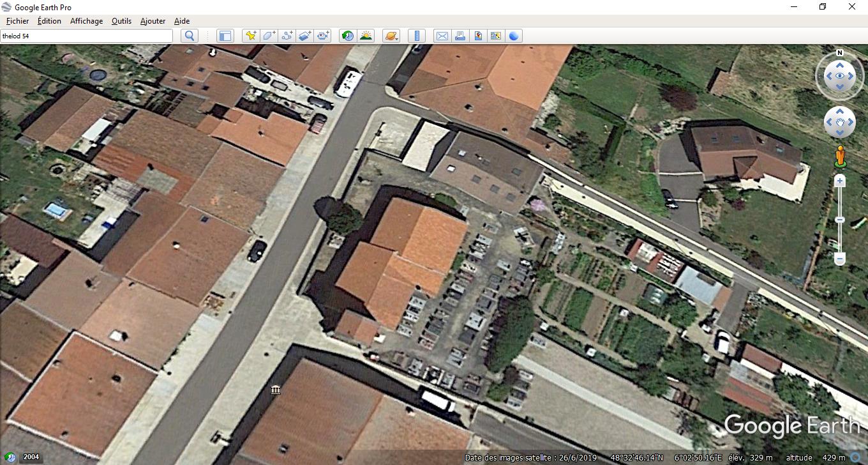Add a path using the toolbar icon
The image size is (868, 465).
click(287, 36)
